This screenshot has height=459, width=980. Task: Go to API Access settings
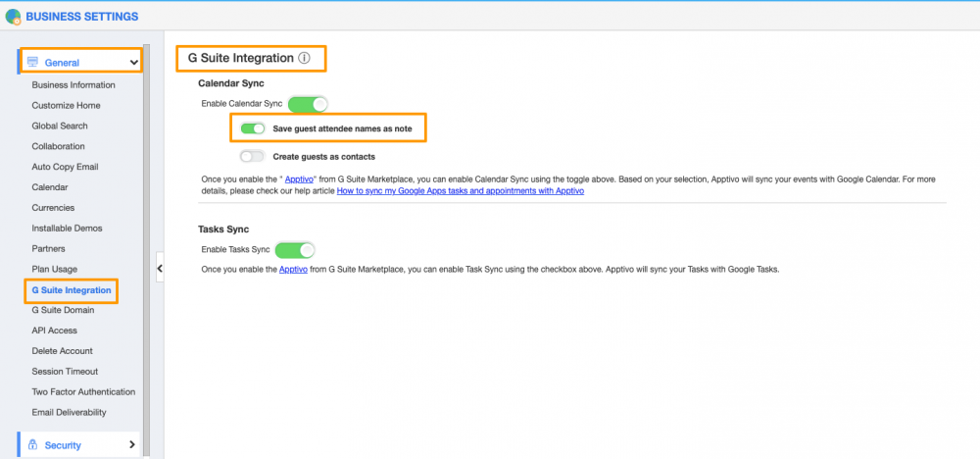[54, 331]
